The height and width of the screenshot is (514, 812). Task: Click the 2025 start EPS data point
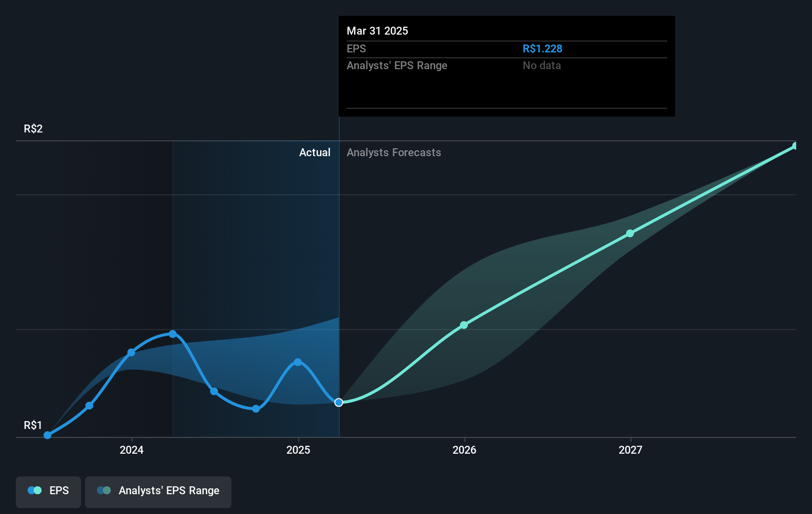point(298,362)
